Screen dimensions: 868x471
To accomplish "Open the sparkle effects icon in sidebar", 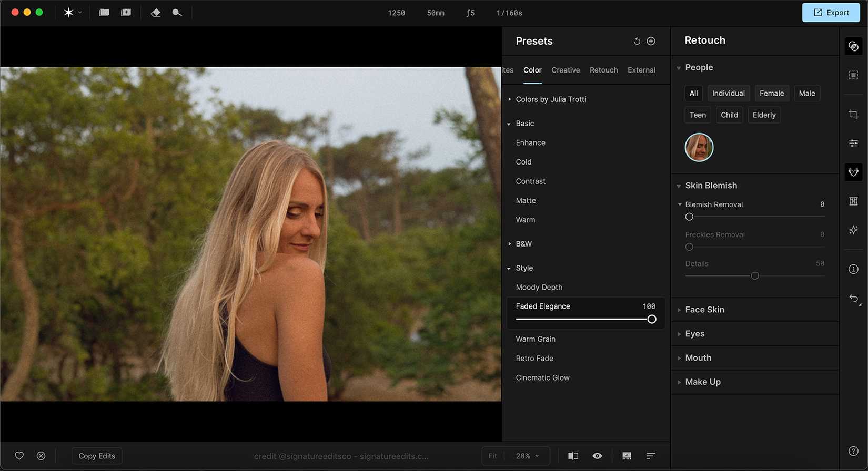I will tap(853, 230).
